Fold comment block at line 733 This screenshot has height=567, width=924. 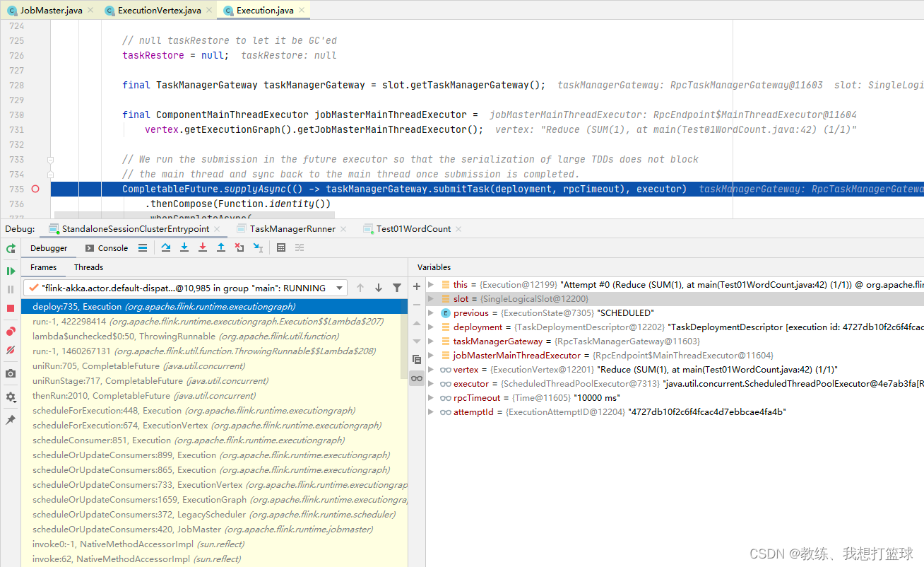(x=52, y=160)
